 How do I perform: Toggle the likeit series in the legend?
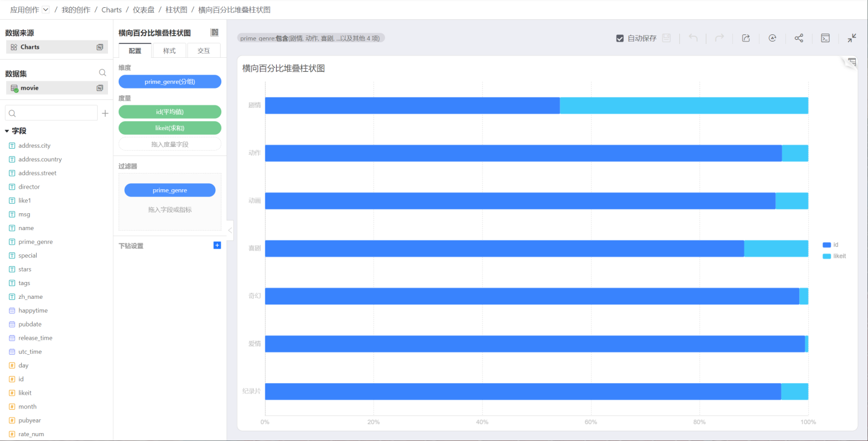[x=834, y=256]
